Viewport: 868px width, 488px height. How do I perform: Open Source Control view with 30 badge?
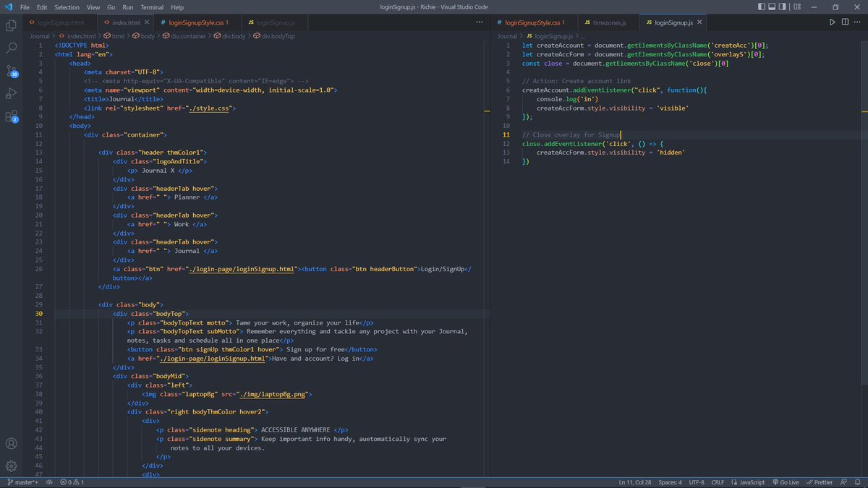(12, 71)
